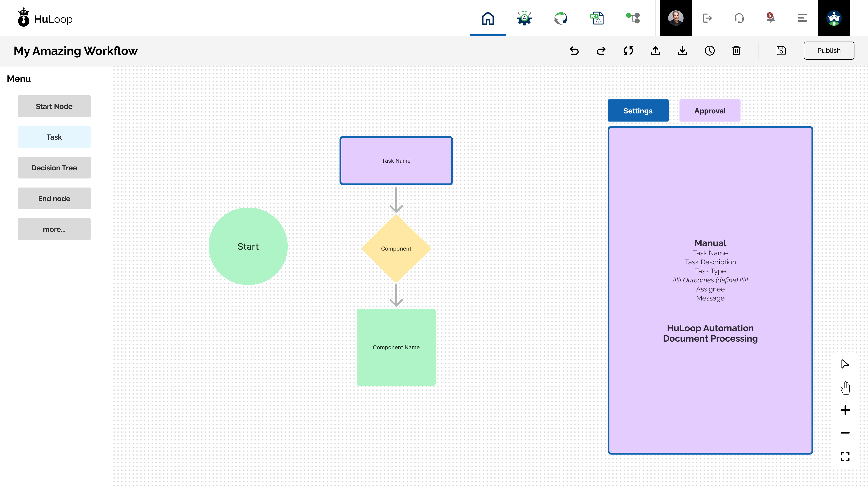Image resolution: width=868 pixels, height=488 pixels.
Task: Go to the home navigation icon
Action: point(488,18)
